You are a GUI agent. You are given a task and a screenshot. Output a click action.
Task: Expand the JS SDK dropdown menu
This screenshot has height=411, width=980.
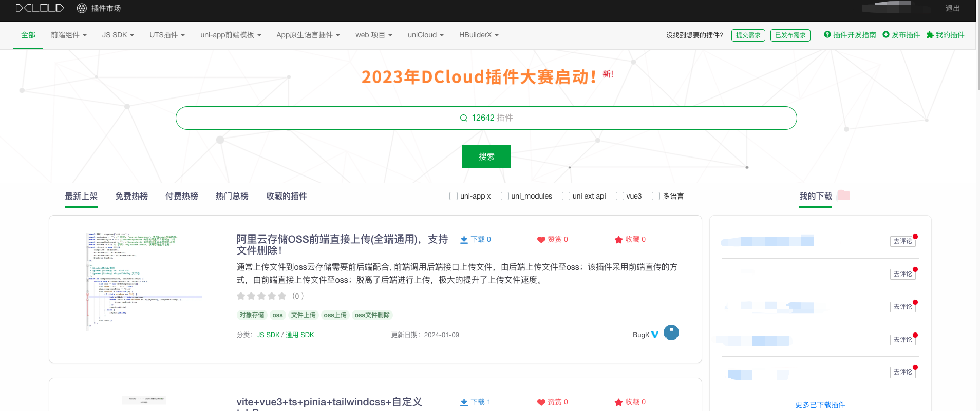(118, 35)
